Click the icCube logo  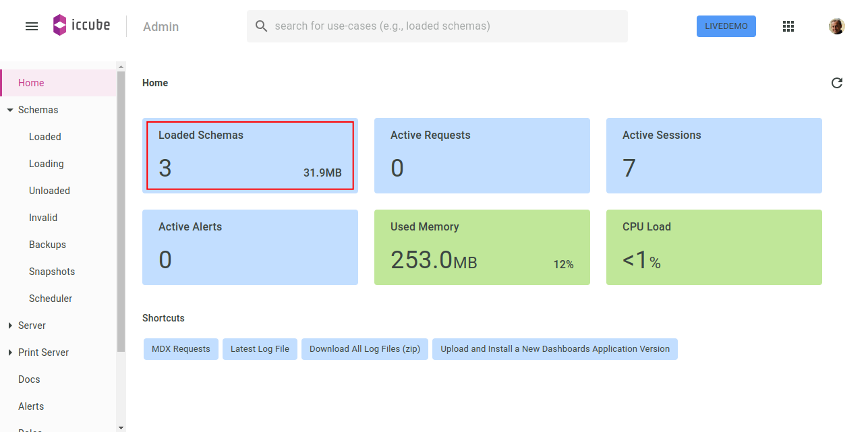[x=82, y=26]
